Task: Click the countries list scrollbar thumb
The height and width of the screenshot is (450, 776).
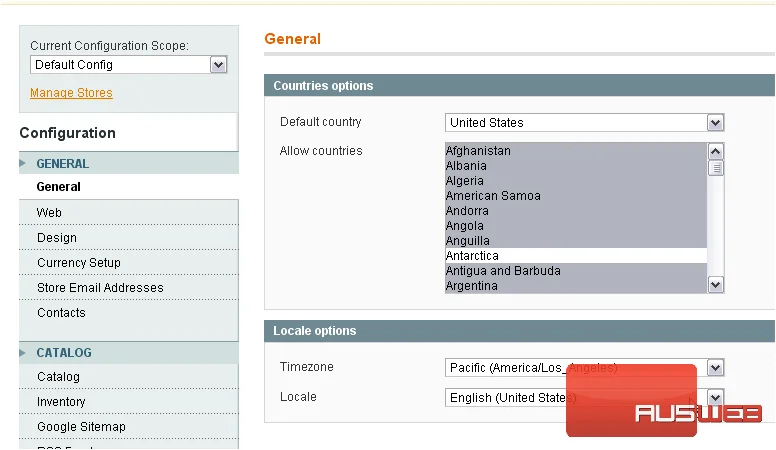Action: 716,168
